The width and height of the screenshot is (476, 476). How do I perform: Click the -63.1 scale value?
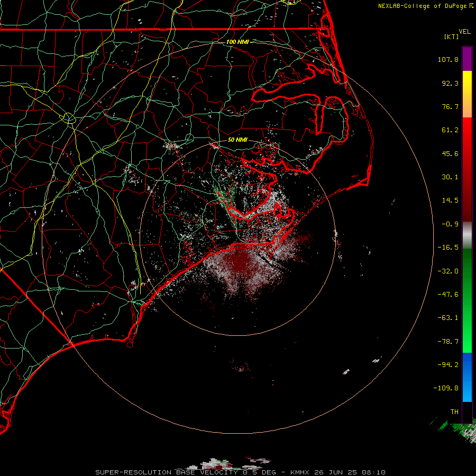point(448,318)
